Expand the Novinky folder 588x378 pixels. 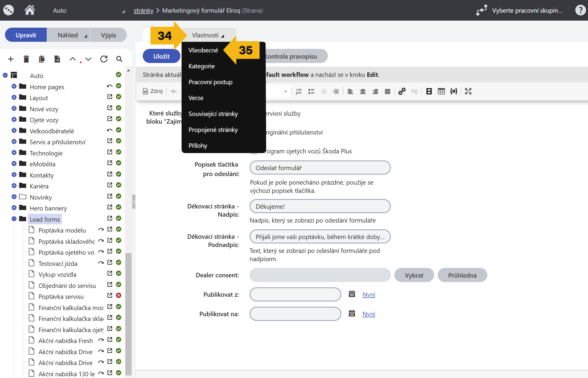14,197
